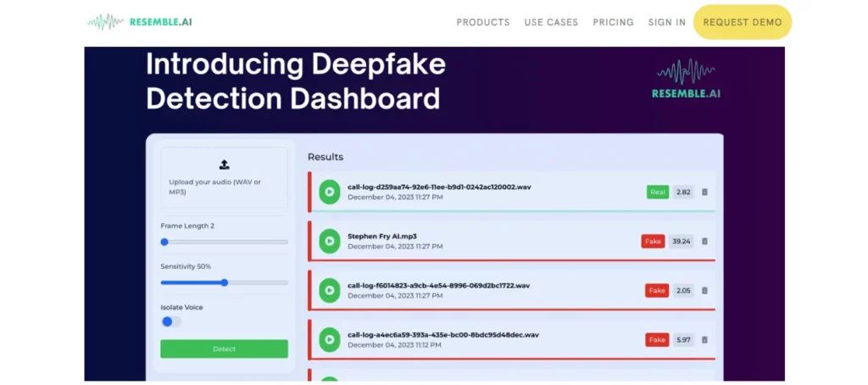This screenshot has height=385, width=868.
Task: Click the 2.82 score value
Action: [684, 192]
